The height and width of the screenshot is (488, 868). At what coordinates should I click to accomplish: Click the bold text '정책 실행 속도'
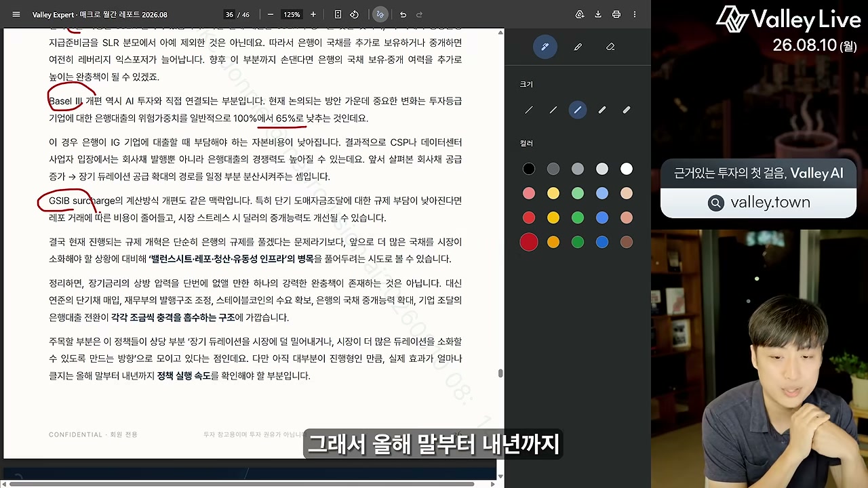[x=184, y=375]
